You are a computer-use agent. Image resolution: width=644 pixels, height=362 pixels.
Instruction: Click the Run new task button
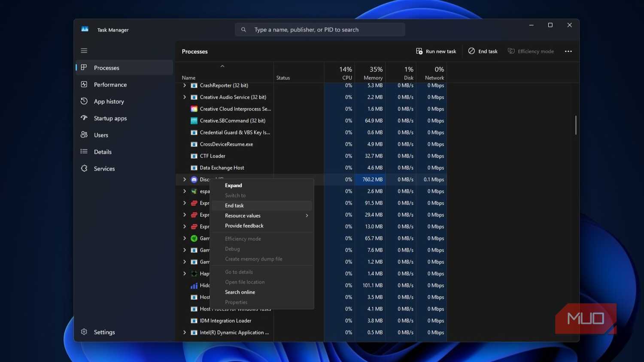(x=436, y=51)
